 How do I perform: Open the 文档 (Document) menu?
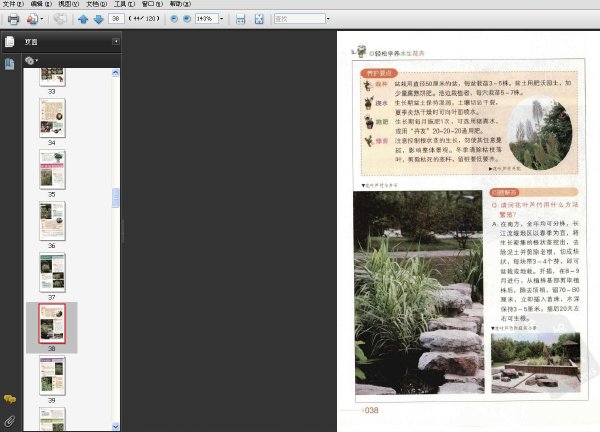pyautogui.click(x=96, y=4)
